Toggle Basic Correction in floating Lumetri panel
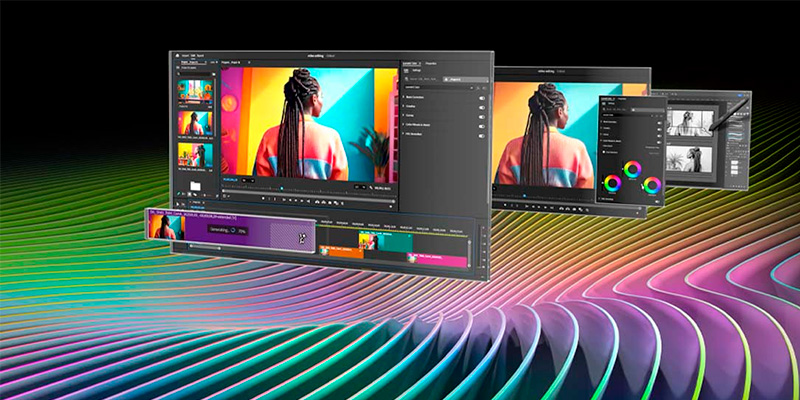The image size is (800, 400). [660, 123]
